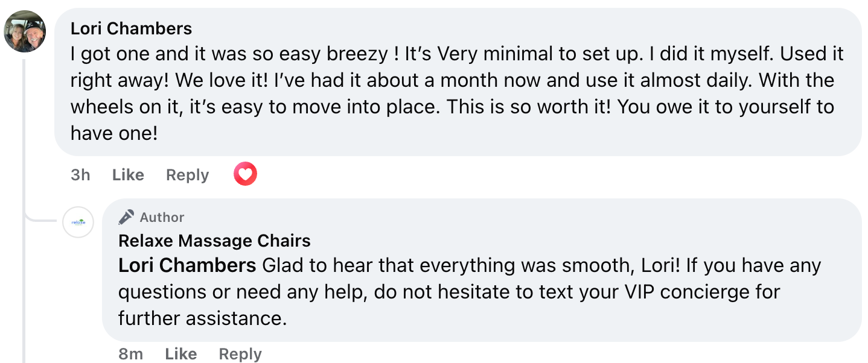
Task: Open the 3h comment timestamp
Action: click(80, 175)
